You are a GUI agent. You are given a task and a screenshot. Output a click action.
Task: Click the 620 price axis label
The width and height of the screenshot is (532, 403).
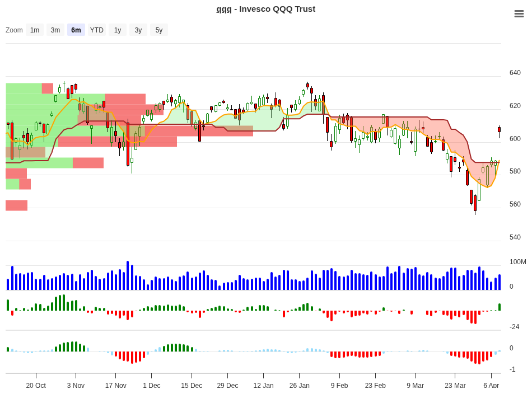(x=515, y=105)
